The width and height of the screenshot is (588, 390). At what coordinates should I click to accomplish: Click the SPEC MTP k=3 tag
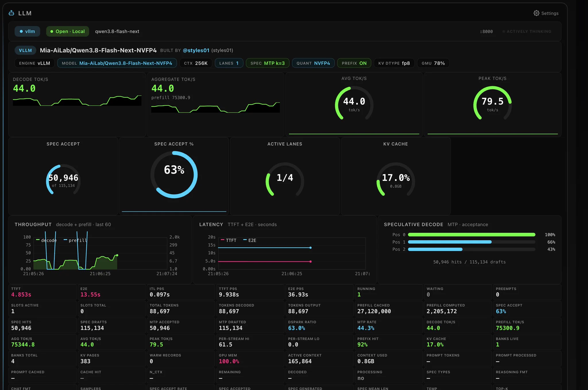pos(268,63)
